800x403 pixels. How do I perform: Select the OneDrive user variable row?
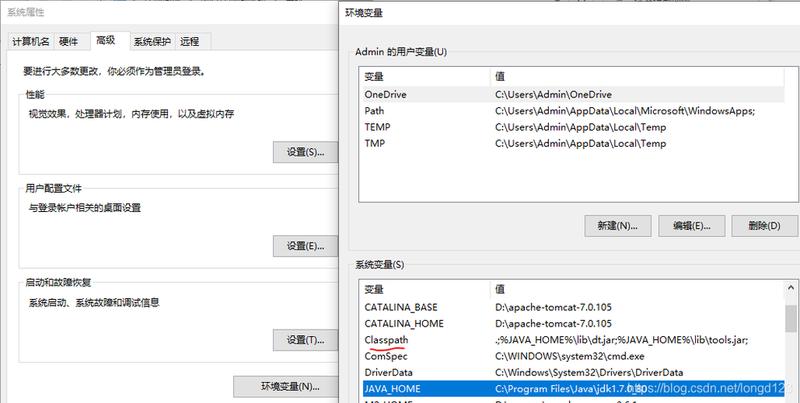(x=572, y=94)
